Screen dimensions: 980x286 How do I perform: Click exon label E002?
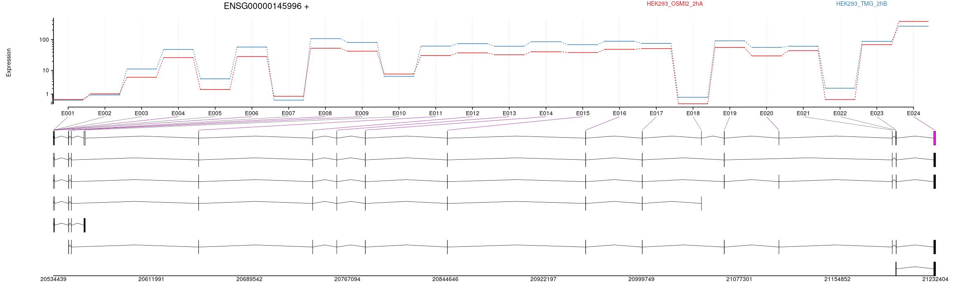[105, 113]
